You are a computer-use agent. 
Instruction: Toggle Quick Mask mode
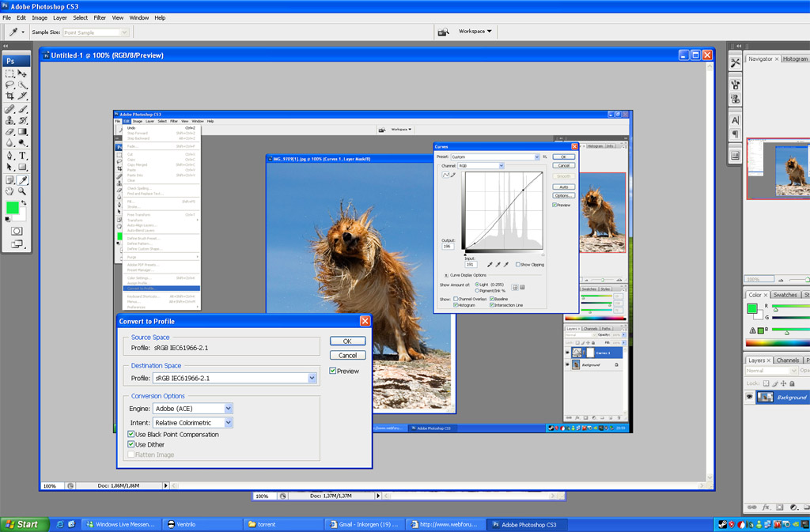coord(17,231)
